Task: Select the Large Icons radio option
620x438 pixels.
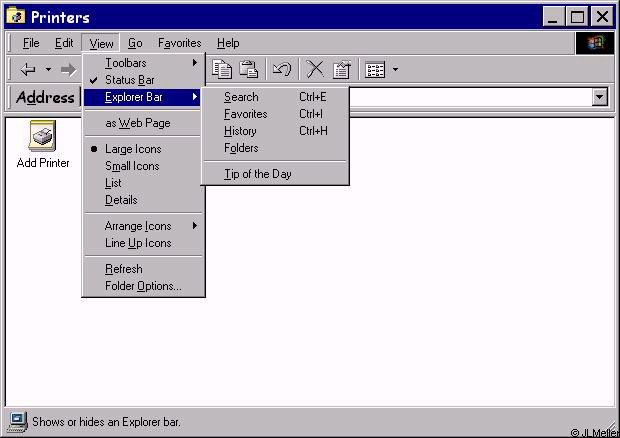Action: [x=143, y=149]
